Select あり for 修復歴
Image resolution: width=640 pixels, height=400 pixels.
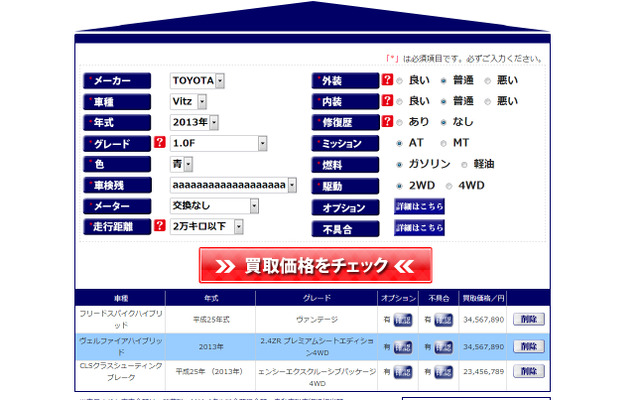(400, 122)
